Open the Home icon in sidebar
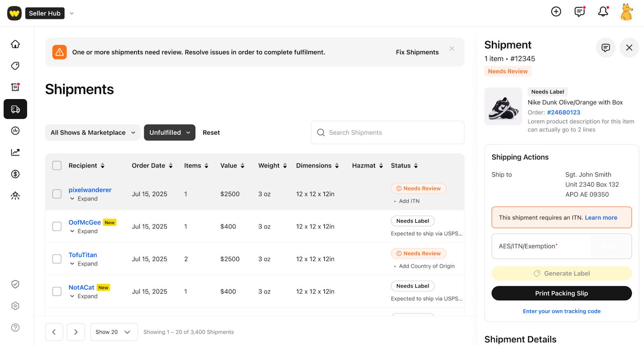 coord(15,44)
